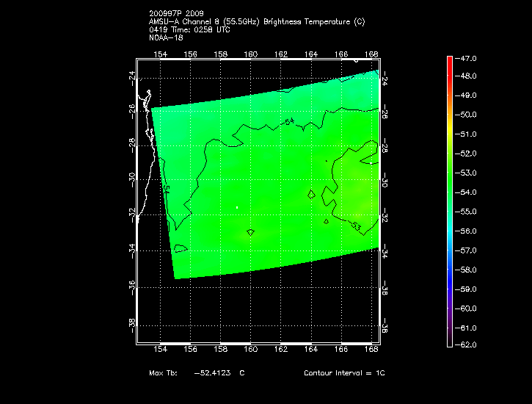Click the top-axis longitude label '160'
The image size is (532, 404).
[251, 54]
